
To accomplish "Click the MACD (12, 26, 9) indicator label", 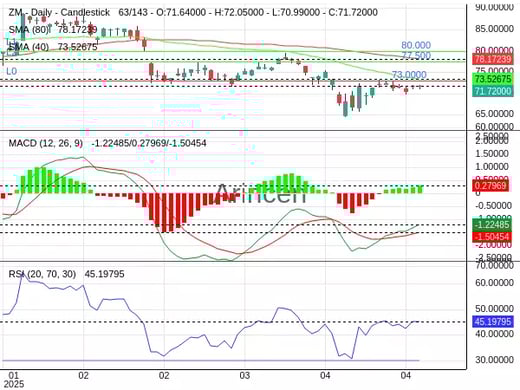I will click(45, 143).
